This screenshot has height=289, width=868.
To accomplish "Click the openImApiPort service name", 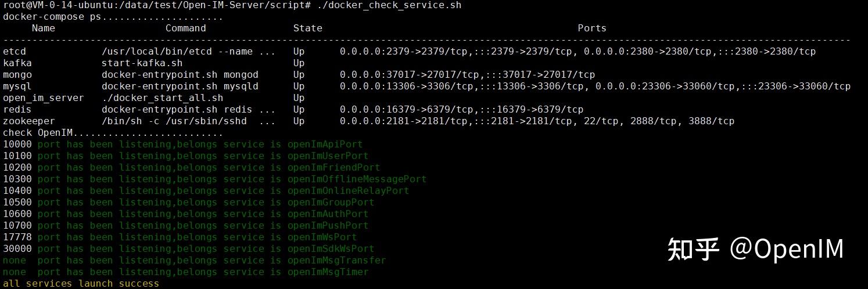I will click(x=325, y=144).
